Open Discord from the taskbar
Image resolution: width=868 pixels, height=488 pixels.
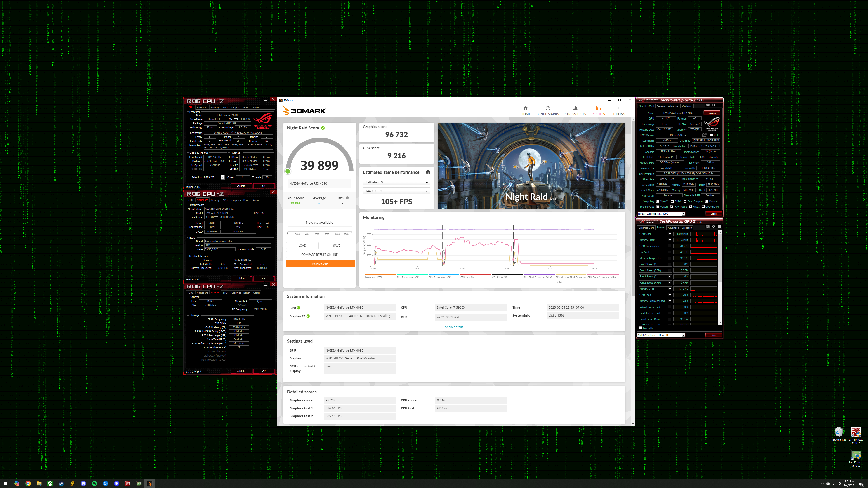pyautogui.click(x=83, y=483)
